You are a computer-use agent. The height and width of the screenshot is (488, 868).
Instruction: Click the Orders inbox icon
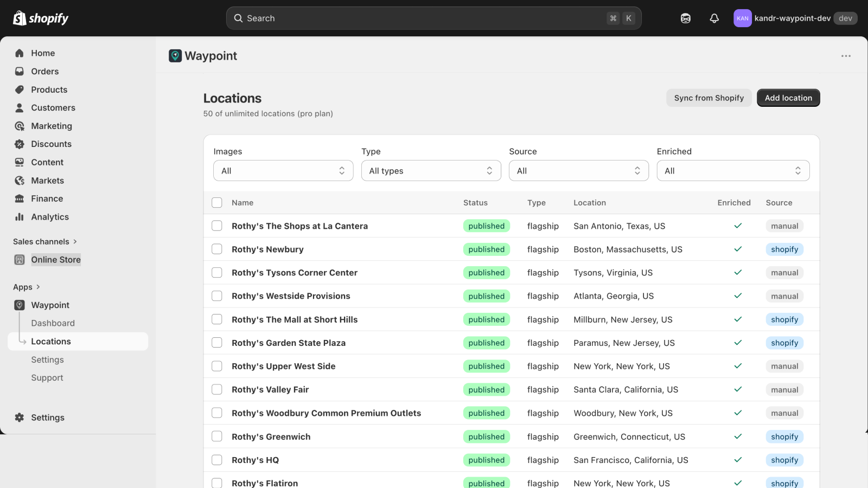point(20,72)
